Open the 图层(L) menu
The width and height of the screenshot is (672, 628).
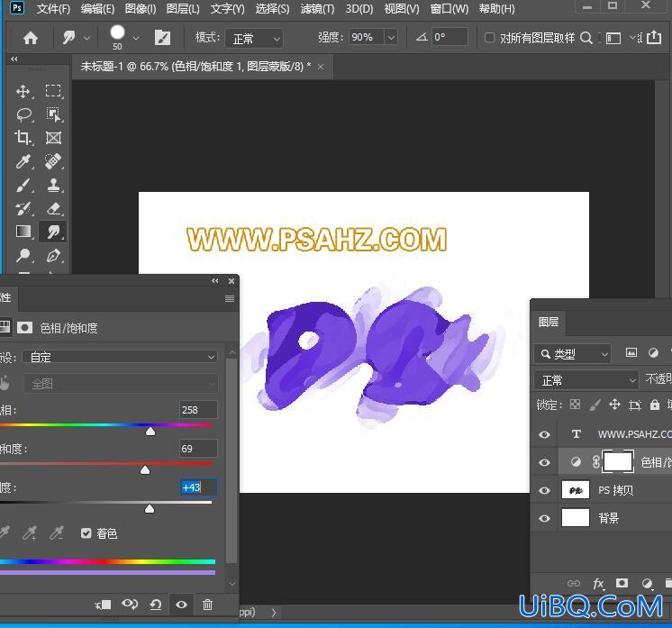tap(183, 9)
